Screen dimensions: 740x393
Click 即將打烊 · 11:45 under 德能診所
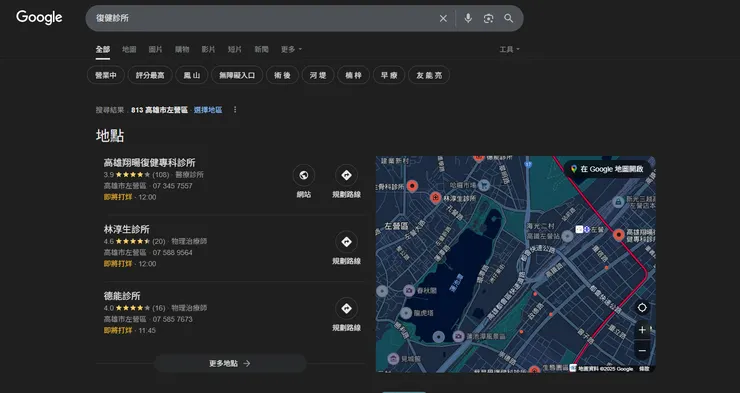(x=130, y=330)
